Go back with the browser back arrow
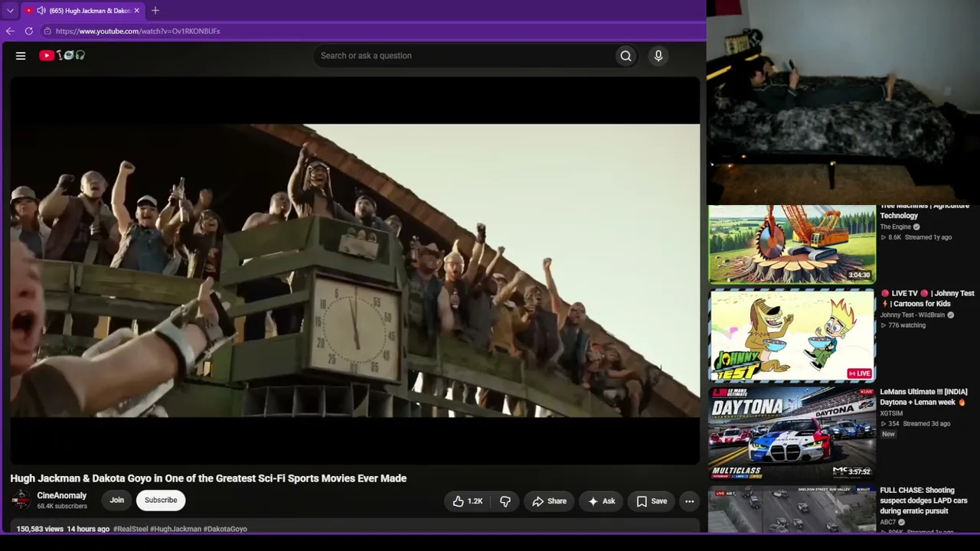Viewport: 980px width, 551px height. point(10,31)
